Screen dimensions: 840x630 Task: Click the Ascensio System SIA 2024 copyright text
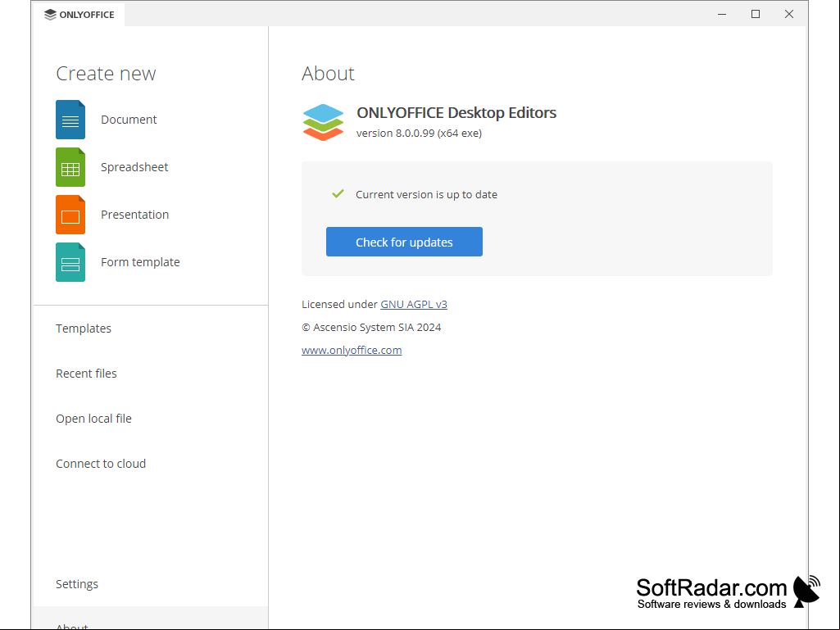pos(371,328)
